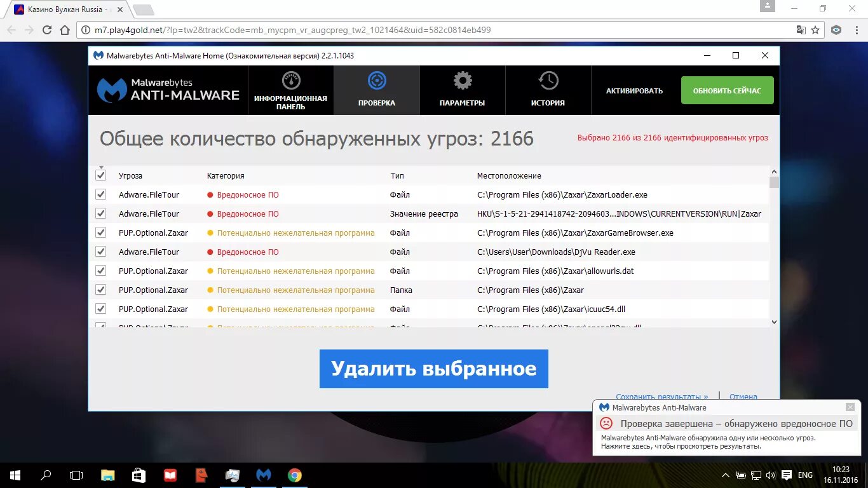Viewport: 868px width, 488px height.
Task: Uncheck the DjVu Reader.exe threat checkbox
Action: point(100,252)
